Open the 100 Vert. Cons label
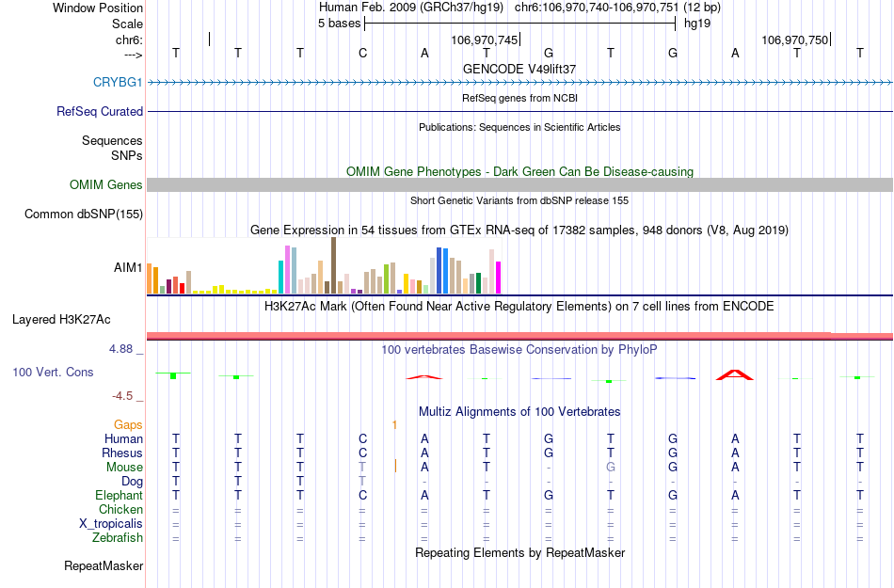This screenshot has width=894, height=588. 53,372
